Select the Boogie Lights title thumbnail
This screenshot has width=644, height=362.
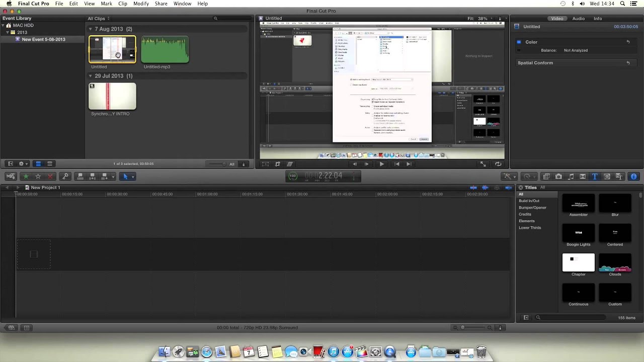click(x=579, y=232)
